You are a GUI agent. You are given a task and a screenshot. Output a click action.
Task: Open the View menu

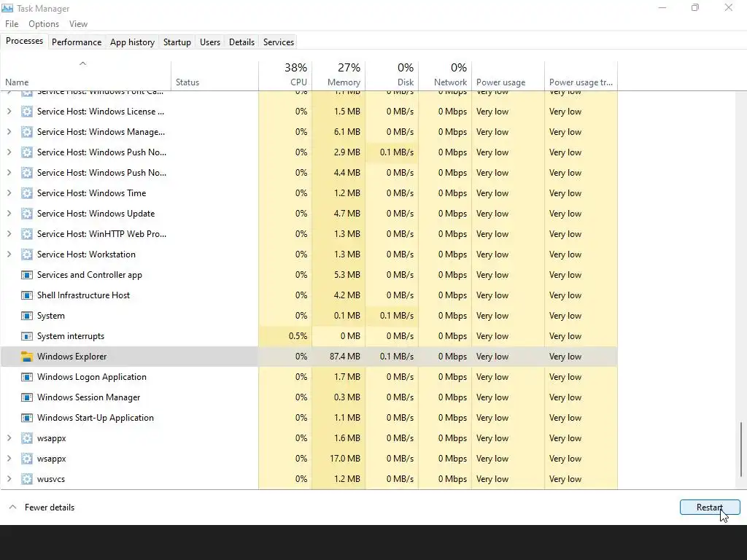[78, 24]
